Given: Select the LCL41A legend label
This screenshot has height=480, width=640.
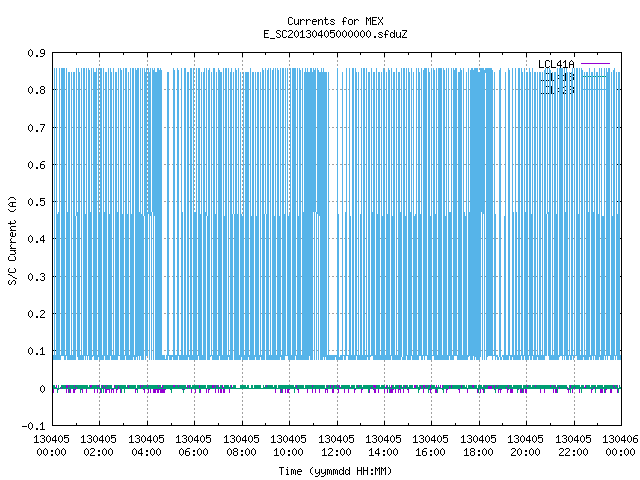Looking at the screenshot, I should coord(556,64).
